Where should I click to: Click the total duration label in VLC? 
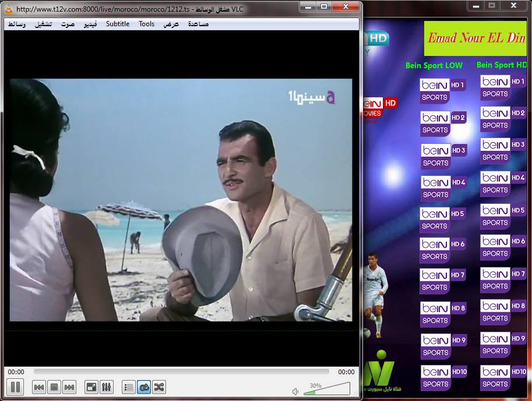tap(346, 372)
